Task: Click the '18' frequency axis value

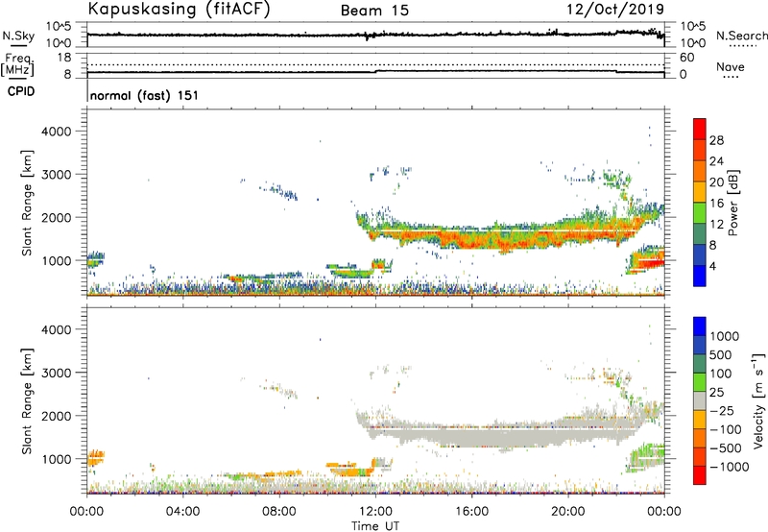Action: click(64, 58)
